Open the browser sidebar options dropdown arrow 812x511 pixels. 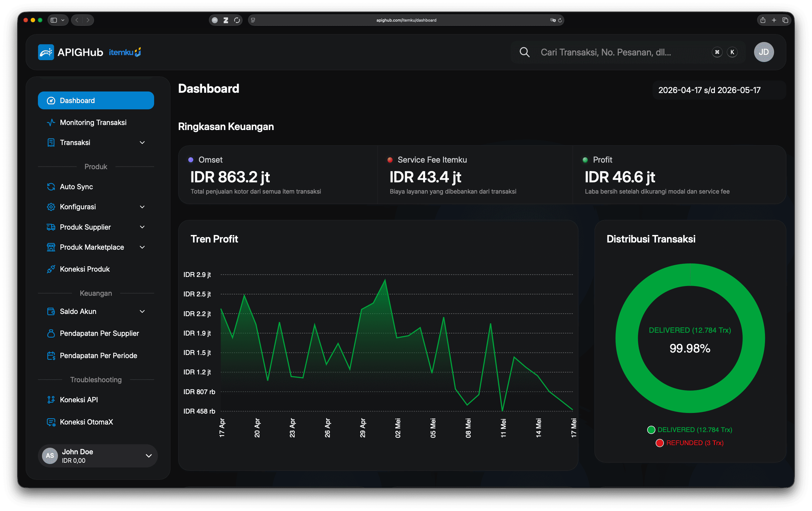(63, 20)
